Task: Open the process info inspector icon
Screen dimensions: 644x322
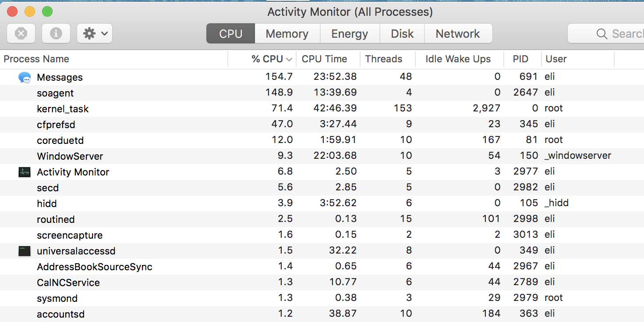Action: pos(56,33)
